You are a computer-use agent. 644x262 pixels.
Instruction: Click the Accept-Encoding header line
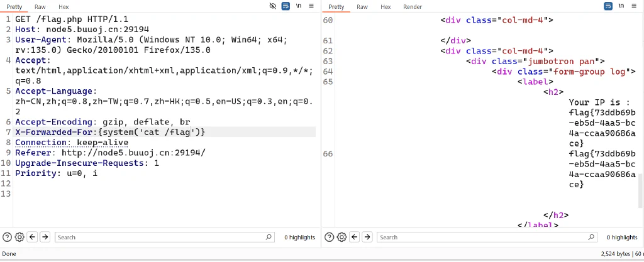coord(103,122)
